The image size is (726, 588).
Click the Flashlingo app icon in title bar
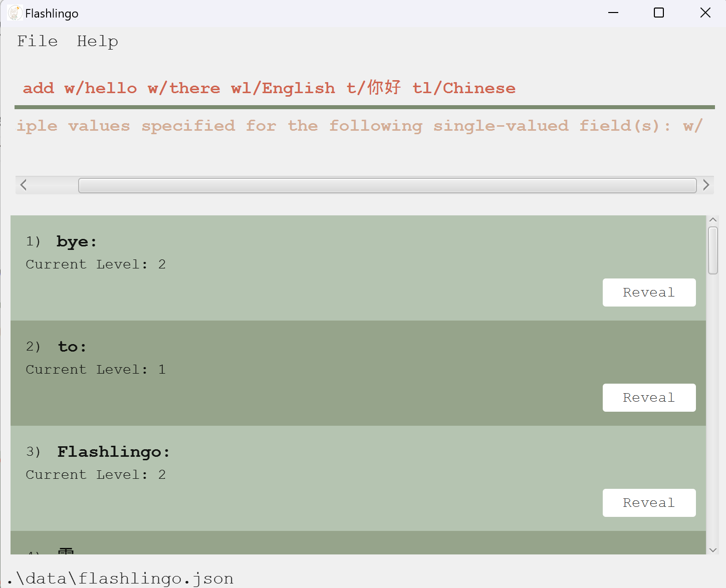pos(15,13)
